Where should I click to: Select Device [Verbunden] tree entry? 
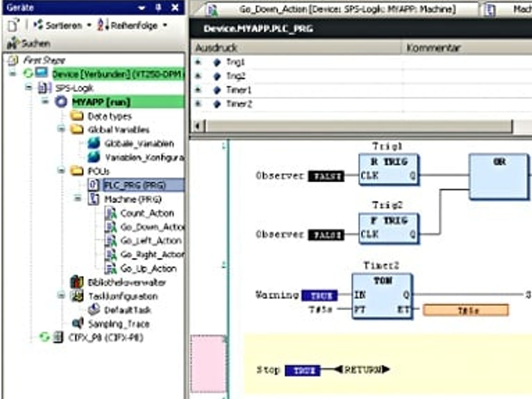118,74
